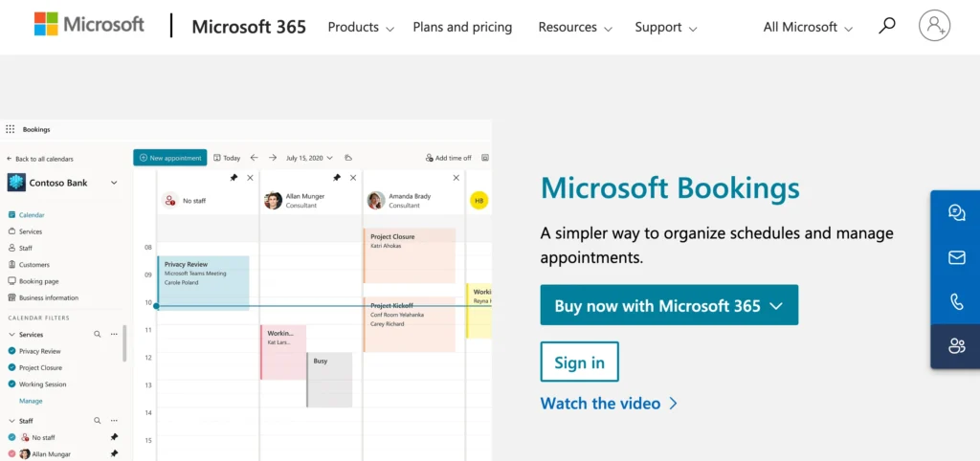Open the search magnifier icon
This screenshot has width=980, height=461.
click(886, 26)
